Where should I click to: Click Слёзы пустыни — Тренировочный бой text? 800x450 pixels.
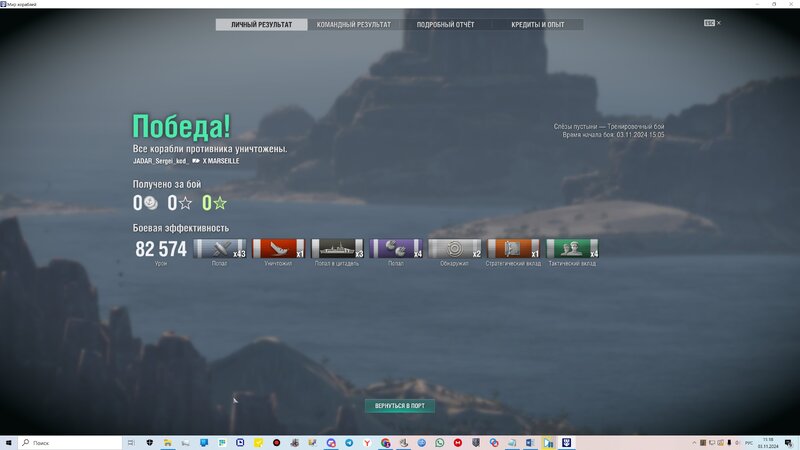coord(609,126)
